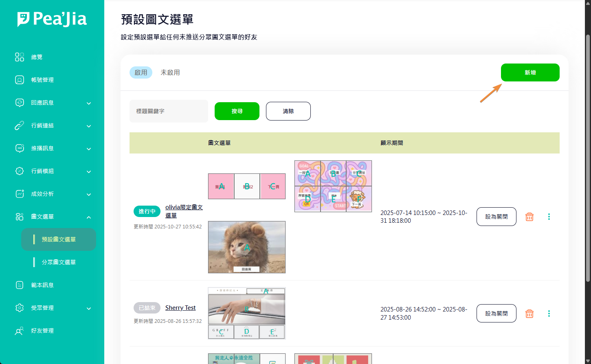Click the 標題關鍵字 search field
Image resolution: width=591 pixels, height=364 pixels.
click(169, 111)
